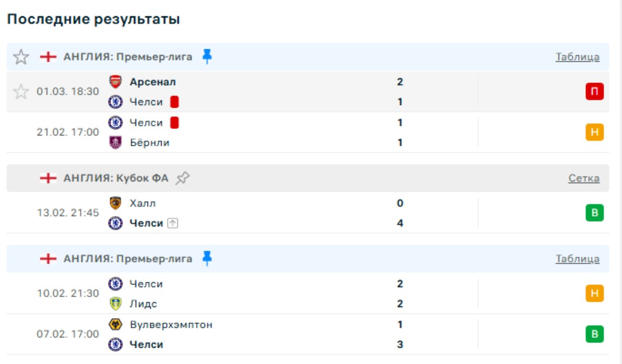The image size is (622, 364).
Task: Unpin the first Premier League section
Action: click(207, 56)
